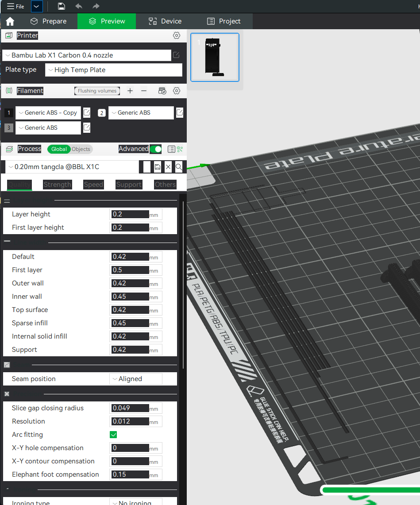The width and height of the screenshot is (420, 505).
Task: Open the Seam position Aligned dropdown
Action: 135,379
